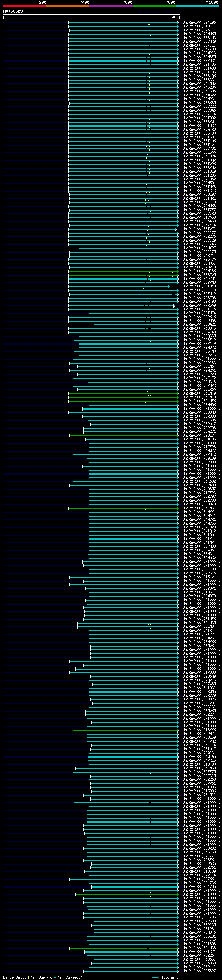The image size is (222, 980).
Task: Select hit label UniRef100_Q43214
Action: pos(199,256)
